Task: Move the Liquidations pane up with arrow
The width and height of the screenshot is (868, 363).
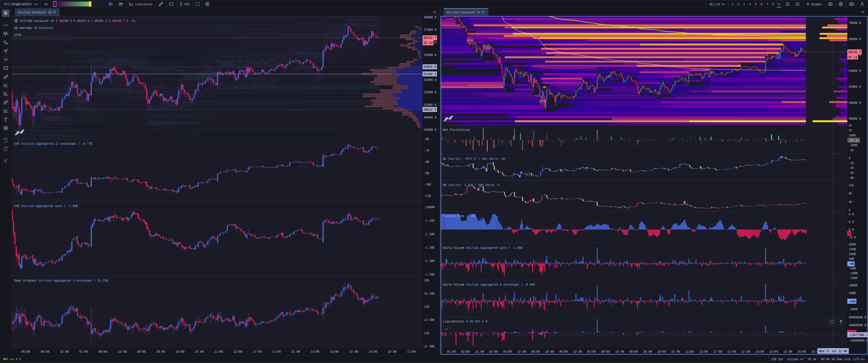Action: pos(841,322)
